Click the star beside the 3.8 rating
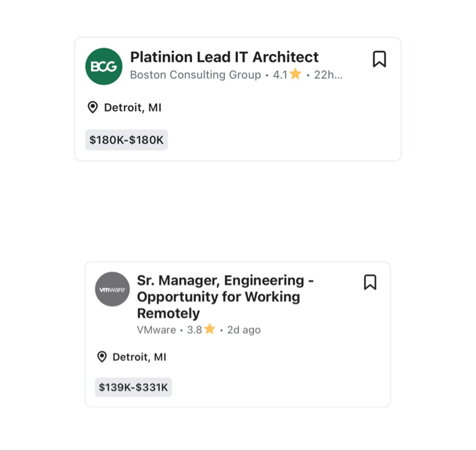The height and width of the screenshot is (451, 476). (210, 329)
